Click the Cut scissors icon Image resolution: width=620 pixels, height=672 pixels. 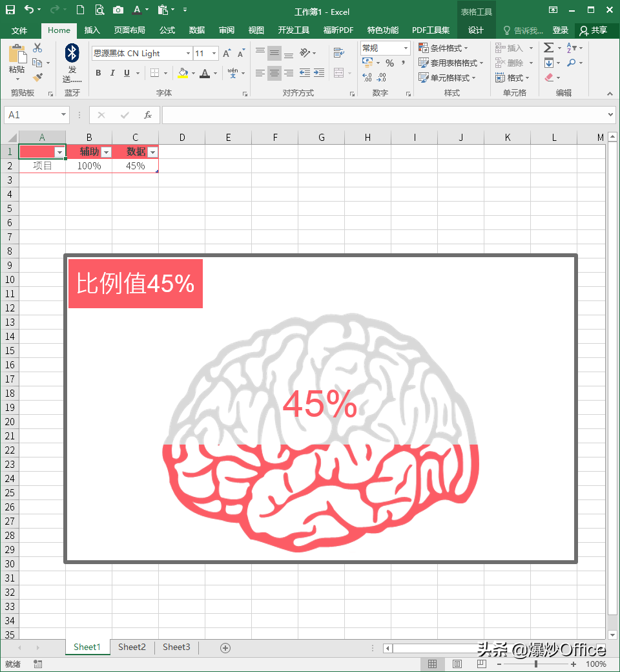[x=37, y=48]
